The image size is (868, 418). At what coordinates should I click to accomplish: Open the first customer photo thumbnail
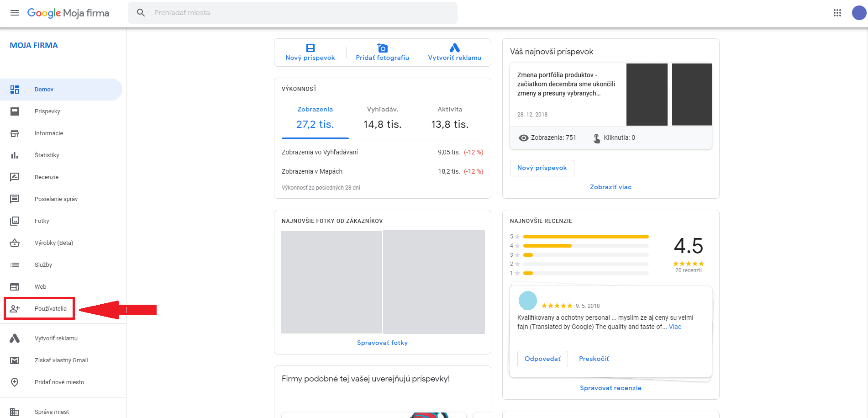pos(331,282)
